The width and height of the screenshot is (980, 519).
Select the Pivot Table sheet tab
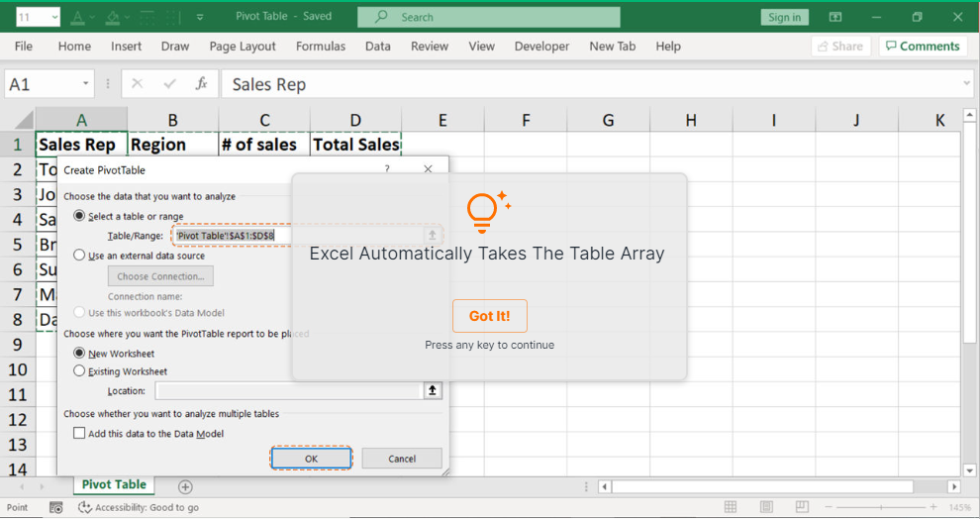pyautogui.click(x=114, y=484)
